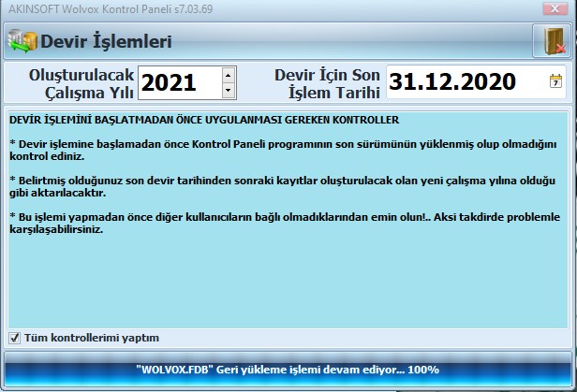Click the Devir İşlemleri database icon

tap(22, 41)
